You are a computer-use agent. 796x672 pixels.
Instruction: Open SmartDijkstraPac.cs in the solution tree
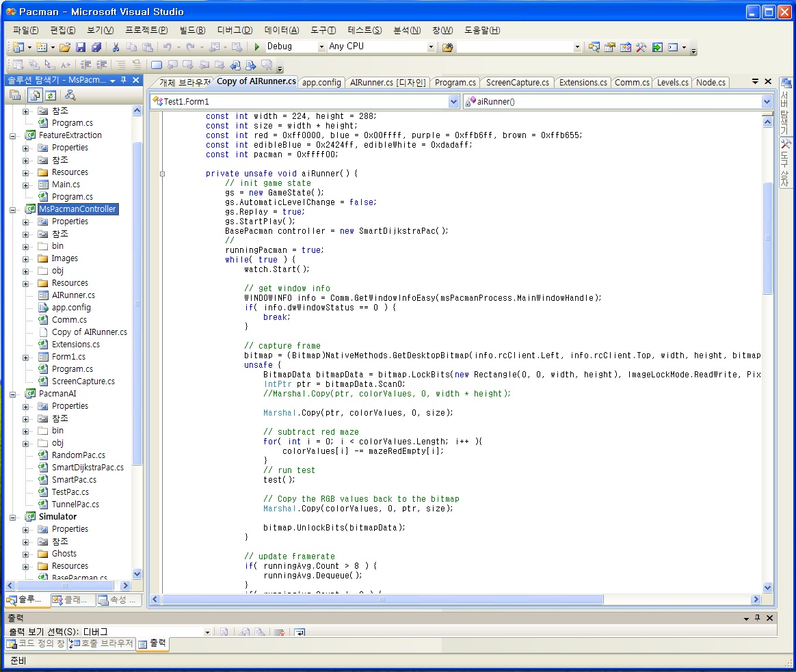pos(88,468)
